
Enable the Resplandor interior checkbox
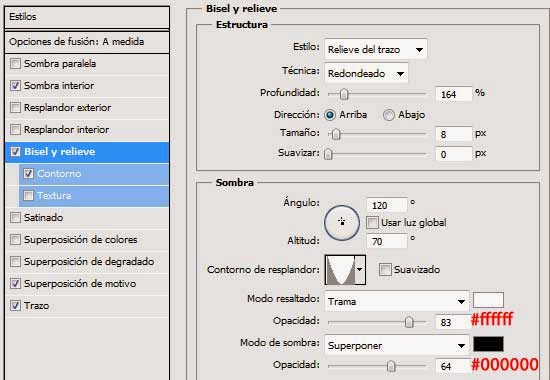pyautogui.click(x=15, y=129)
